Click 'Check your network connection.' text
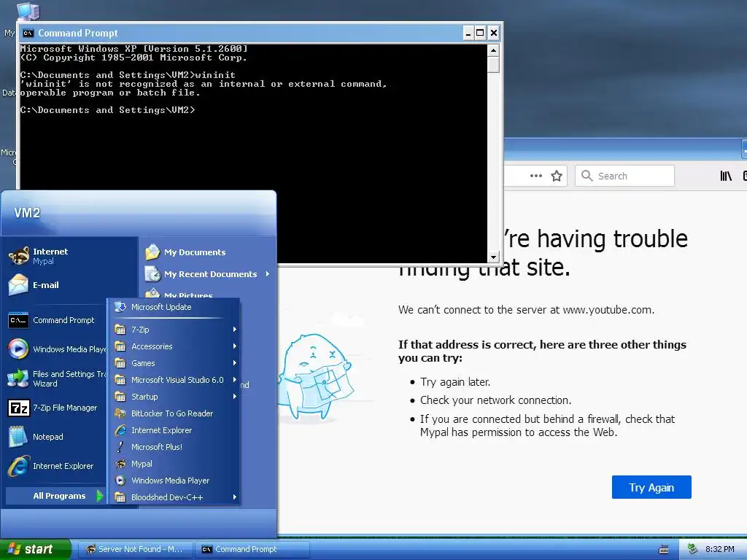 point(495,400)
